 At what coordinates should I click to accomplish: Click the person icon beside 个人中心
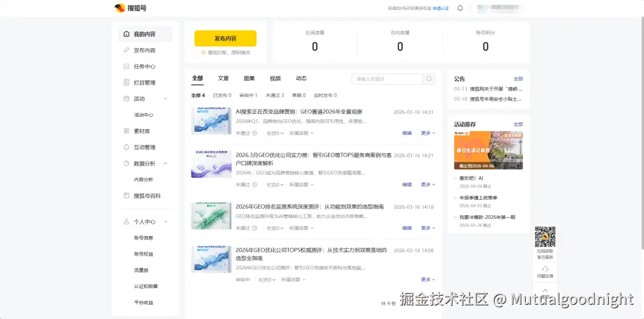(126, 222)
